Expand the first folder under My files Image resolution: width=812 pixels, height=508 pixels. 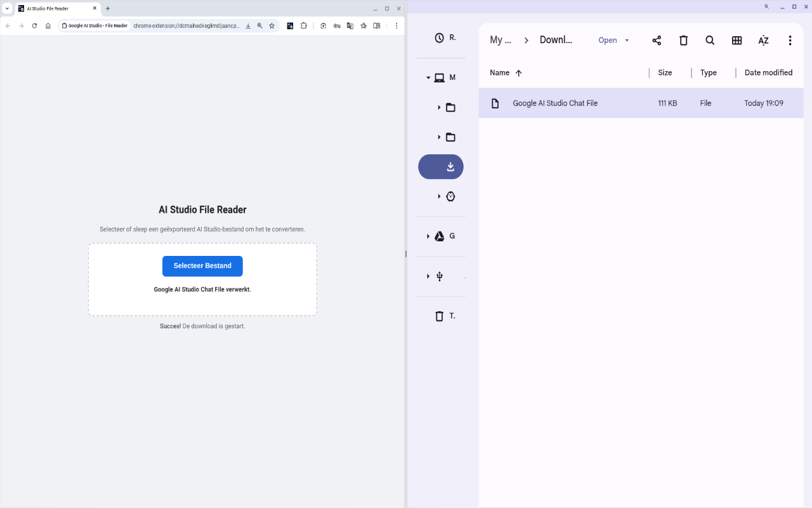click(x=439, y=108)
